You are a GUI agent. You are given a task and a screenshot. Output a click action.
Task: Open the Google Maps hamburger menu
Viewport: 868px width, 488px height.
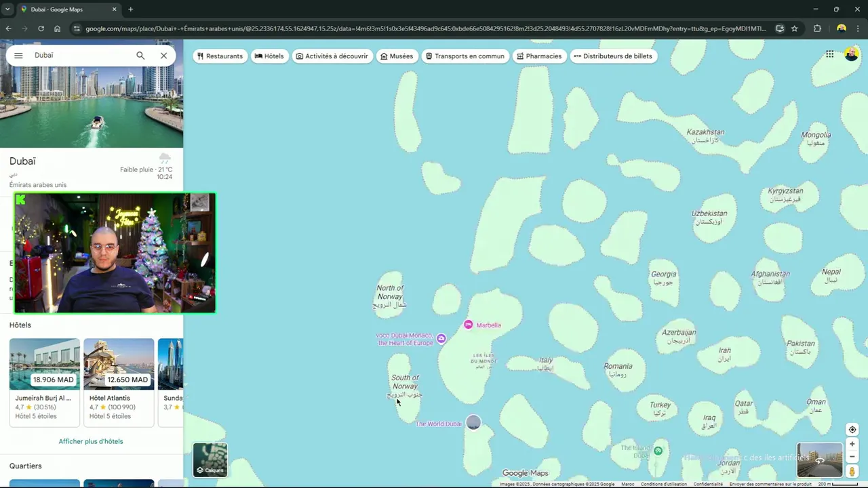(18, 56)
